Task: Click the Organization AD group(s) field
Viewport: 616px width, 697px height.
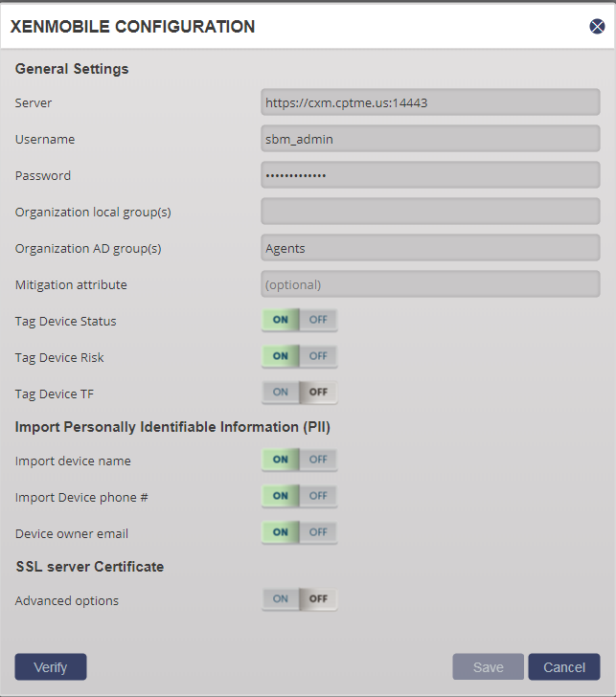Action: (430, 248)
